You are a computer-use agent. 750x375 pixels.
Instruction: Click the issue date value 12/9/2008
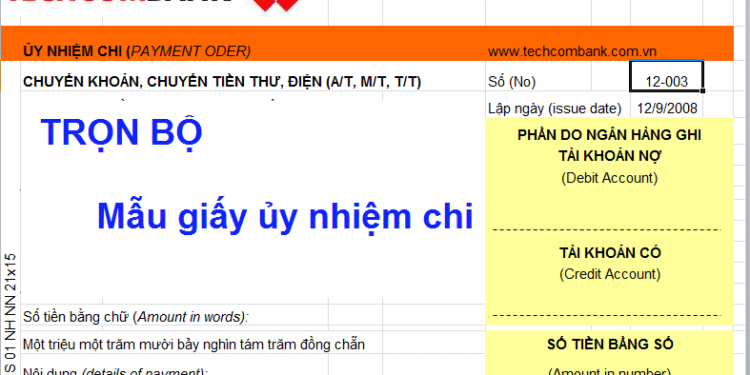(667, 109)
